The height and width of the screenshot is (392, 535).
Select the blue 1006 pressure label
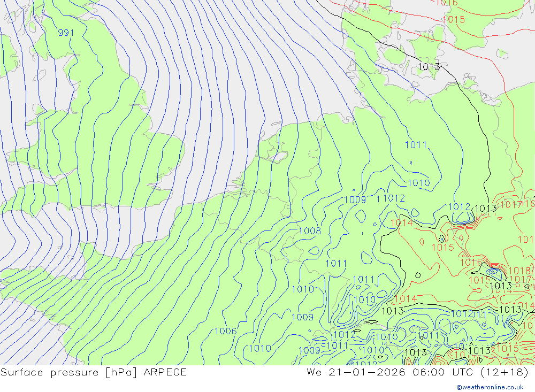[x=226, y=331]
